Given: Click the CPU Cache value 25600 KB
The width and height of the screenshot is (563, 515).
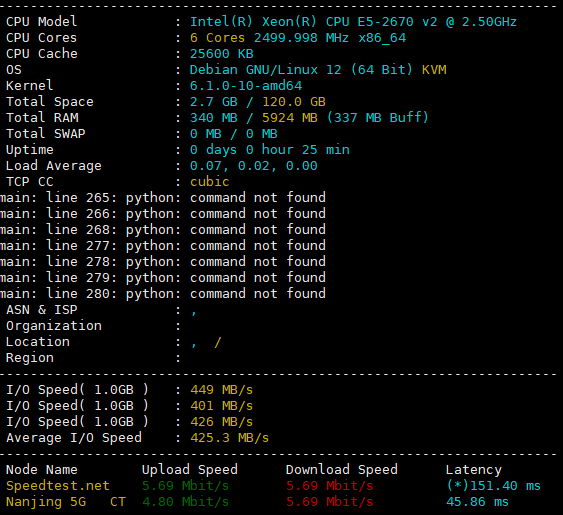Looking at the screenshot, I should tap(222, 54).
